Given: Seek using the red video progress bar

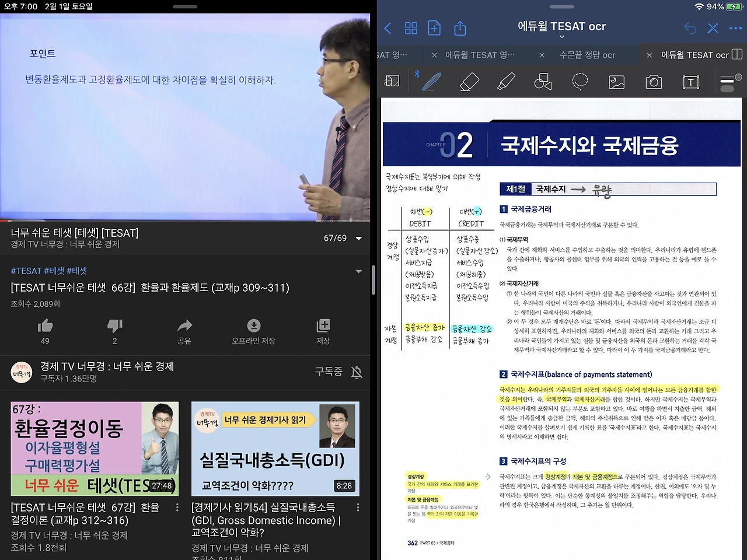Looking at the screenshot, I should 185,220.
